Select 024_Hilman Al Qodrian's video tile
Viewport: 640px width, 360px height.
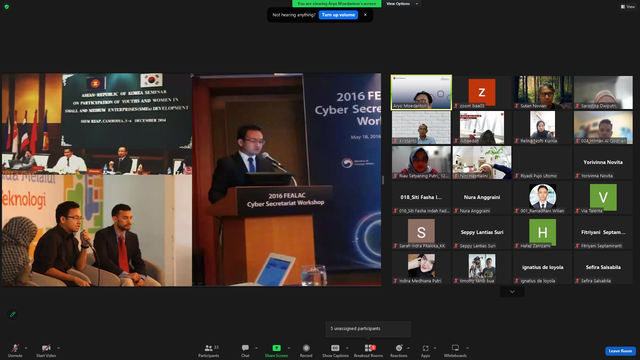603,127
